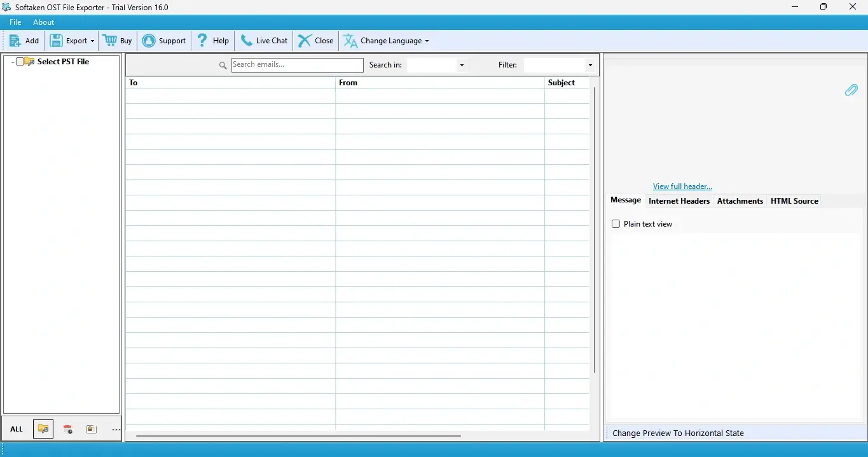The height and width of the screenshot is (457, 868).
Task: Open the Export dropdown arrow
Action: tap(92, 41)
